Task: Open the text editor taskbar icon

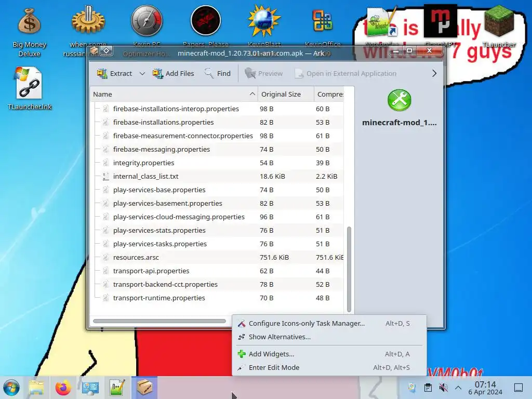Action: pyautogui.click(x=117, y=388)
